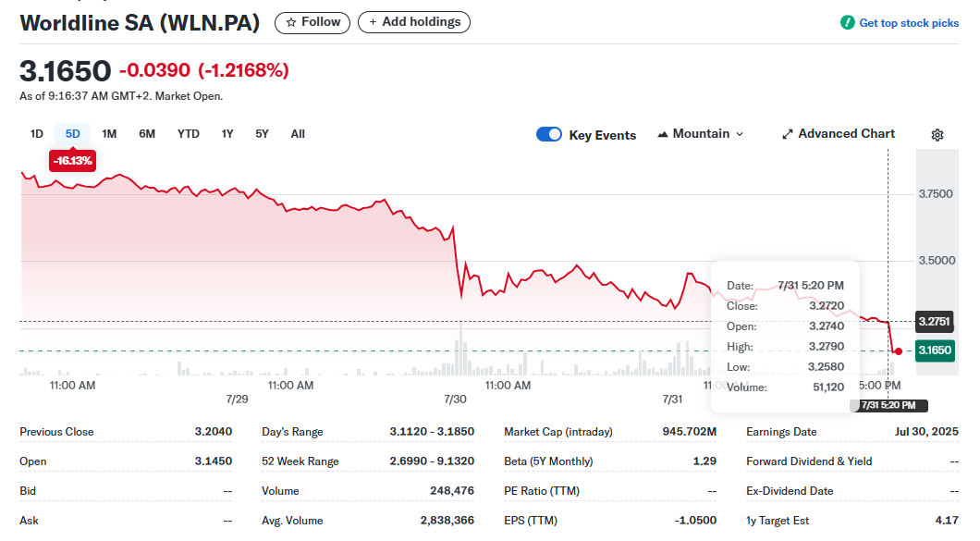Click the Bid label
The image size is (980, 541).
pos(28,491)
